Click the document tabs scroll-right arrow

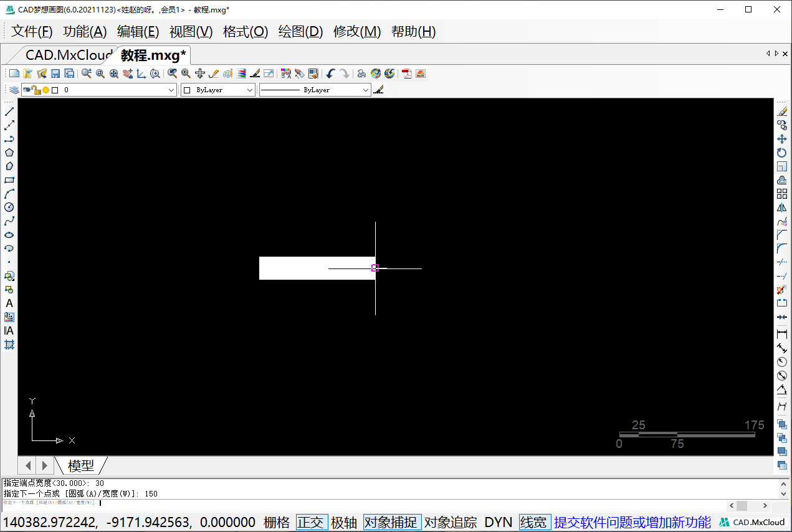click(x=776, y=54)
